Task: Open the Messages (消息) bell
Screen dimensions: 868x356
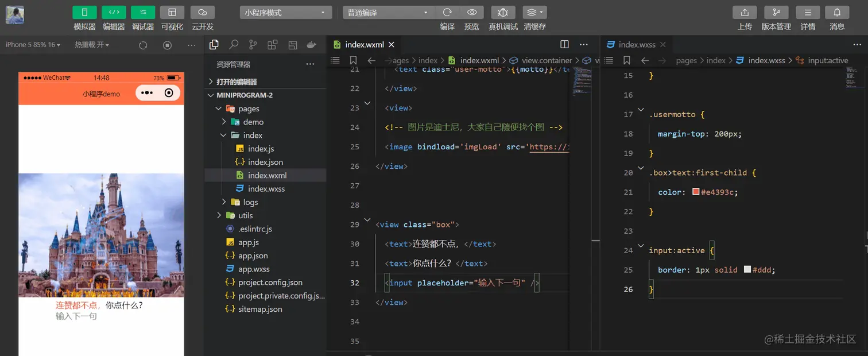Action: tap(837, 13)
